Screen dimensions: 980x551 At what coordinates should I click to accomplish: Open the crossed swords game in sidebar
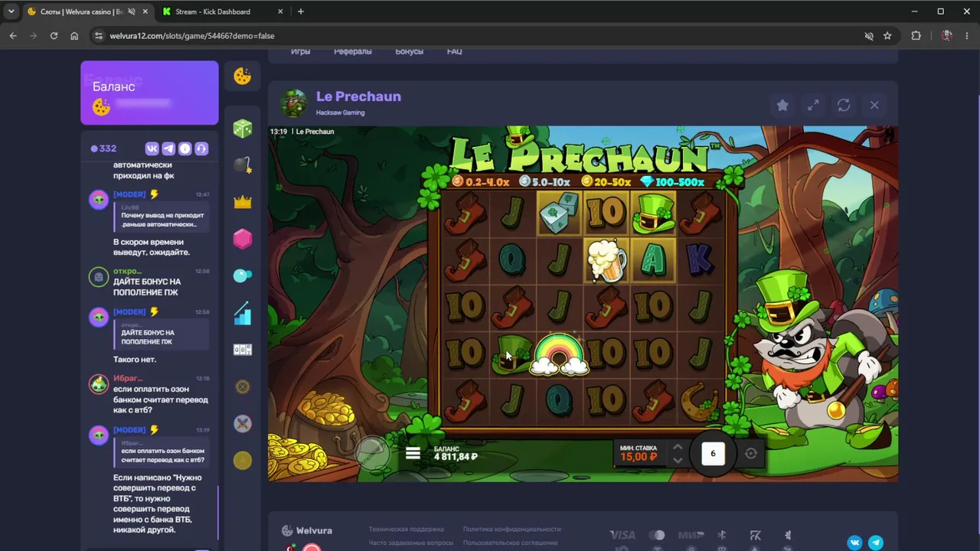click(243, 423)
